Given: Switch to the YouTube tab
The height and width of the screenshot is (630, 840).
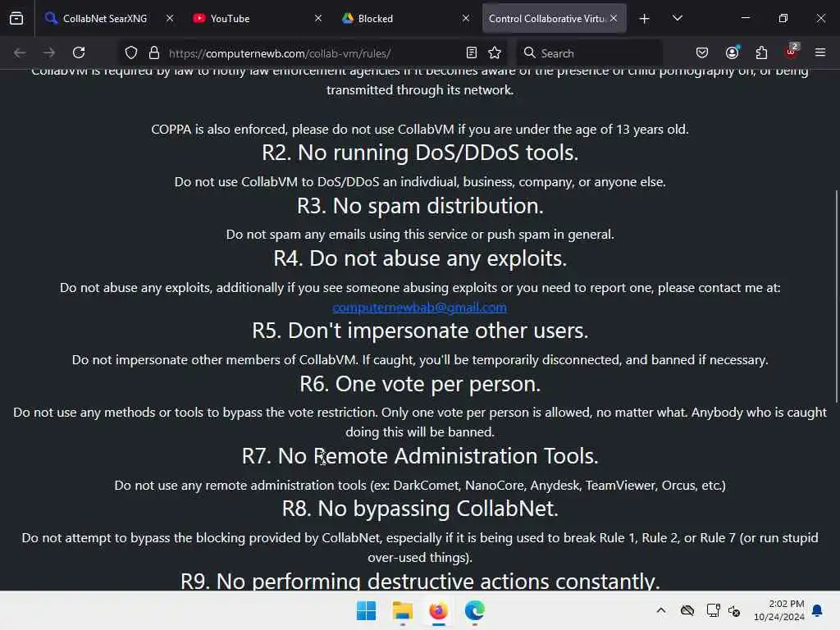Looking at the screenshot, I should (257, 18).
